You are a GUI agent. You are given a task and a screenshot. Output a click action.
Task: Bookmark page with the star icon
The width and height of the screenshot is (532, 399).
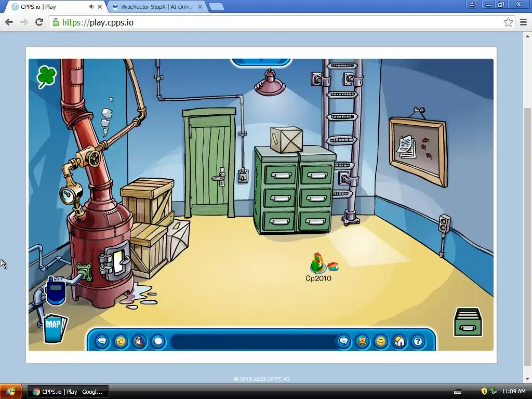[x=508, y=22]
